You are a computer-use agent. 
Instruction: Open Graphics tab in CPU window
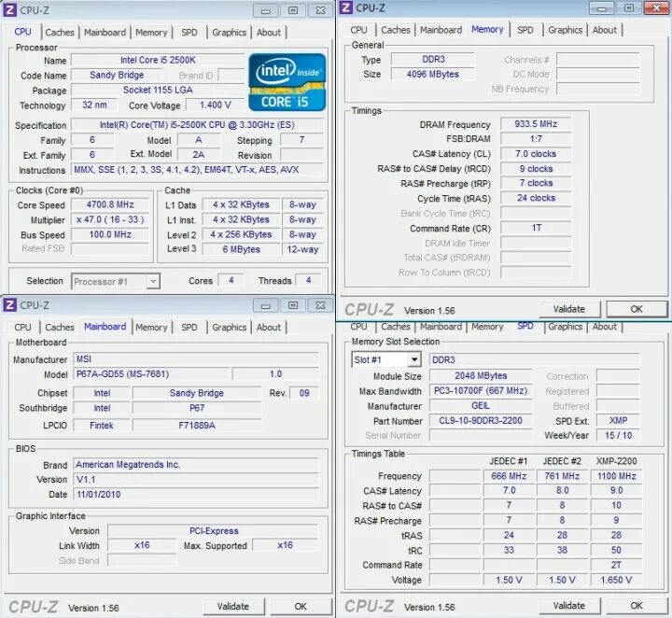(x=230, y=33)
